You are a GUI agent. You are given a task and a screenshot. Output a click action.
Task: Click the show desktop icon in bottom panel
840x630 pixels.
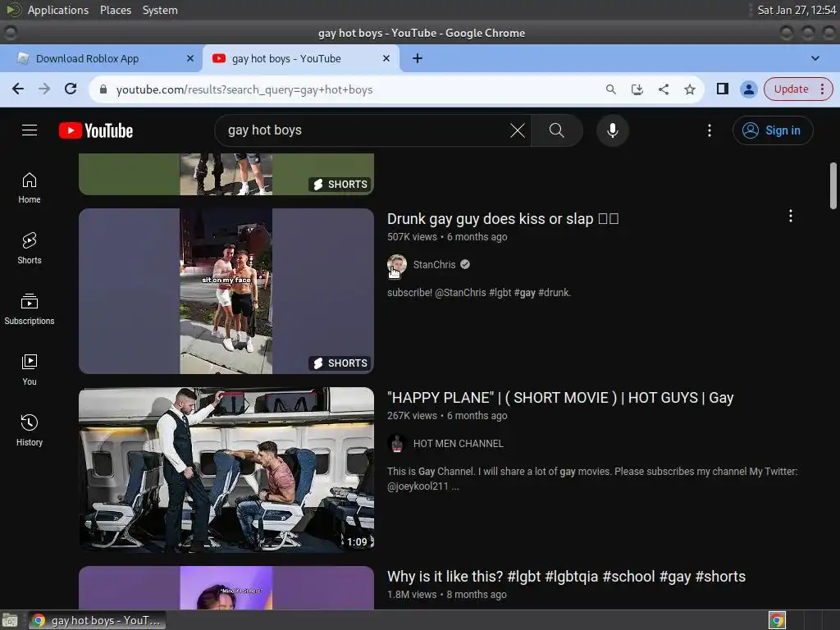tap(10, 620)
